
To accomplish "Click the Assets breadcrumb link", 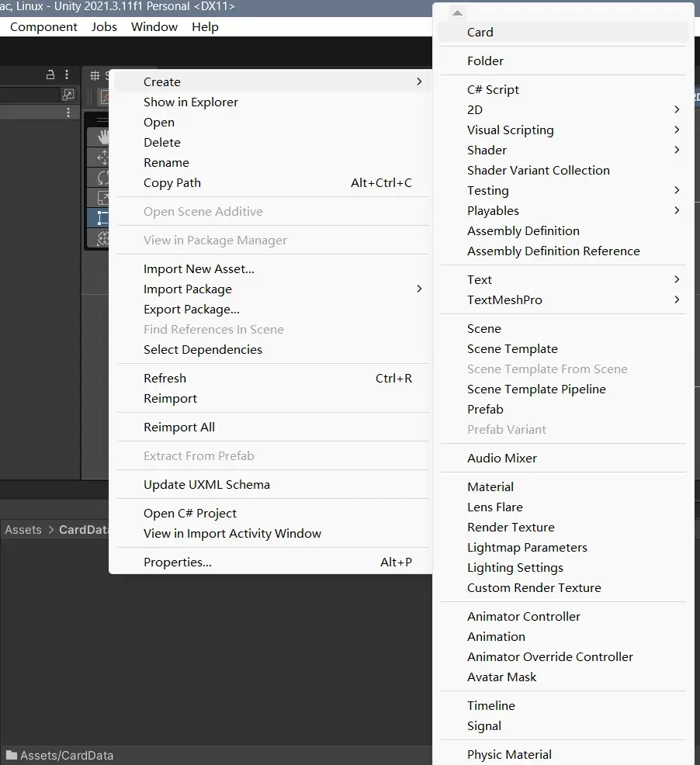I will coord(23,530).
